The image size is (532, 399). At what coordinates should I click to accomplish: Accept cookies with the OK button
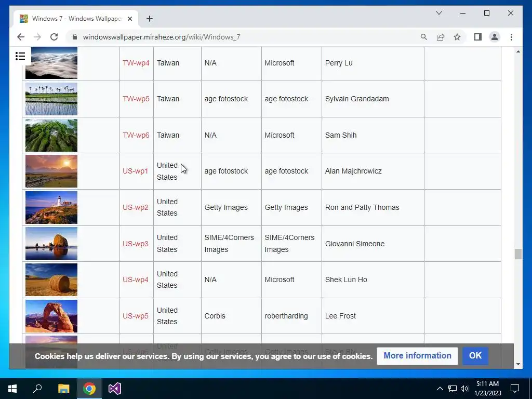point(475,355)
